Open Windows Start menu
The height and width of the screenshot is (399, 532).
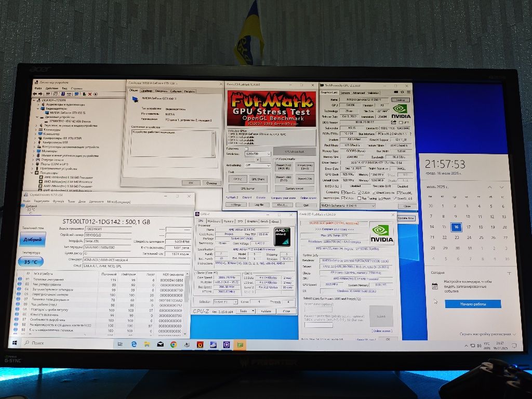(x=15, y=343)
